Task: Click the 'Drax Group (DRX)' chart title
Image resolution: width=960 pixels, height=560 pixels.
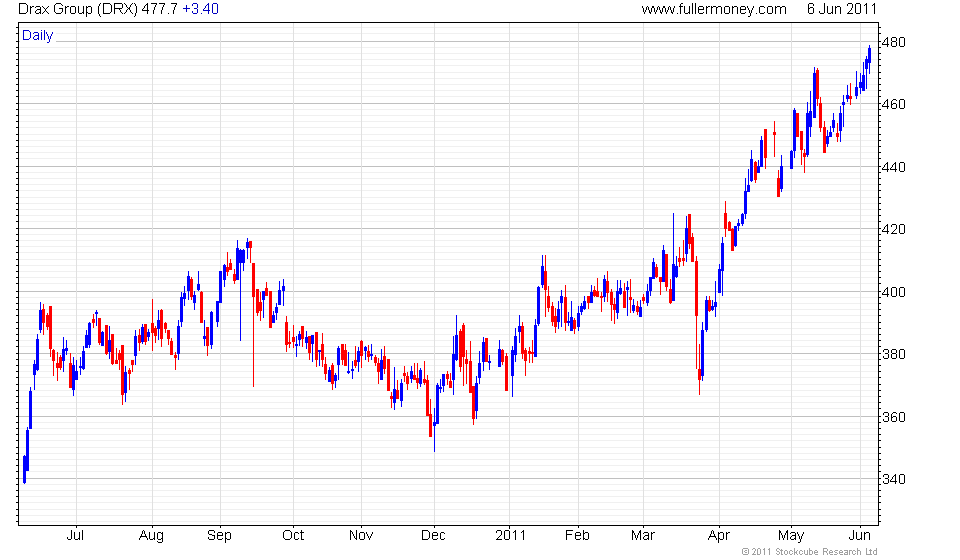Action: 78,9
